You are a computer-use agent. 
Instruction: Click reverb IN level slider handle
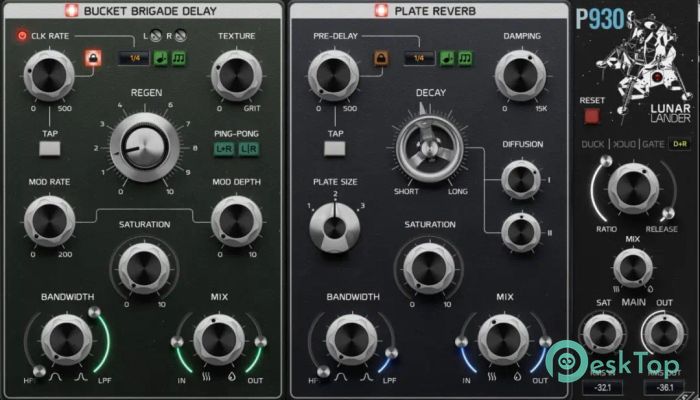pyautogui.click(x=462, y=342)
